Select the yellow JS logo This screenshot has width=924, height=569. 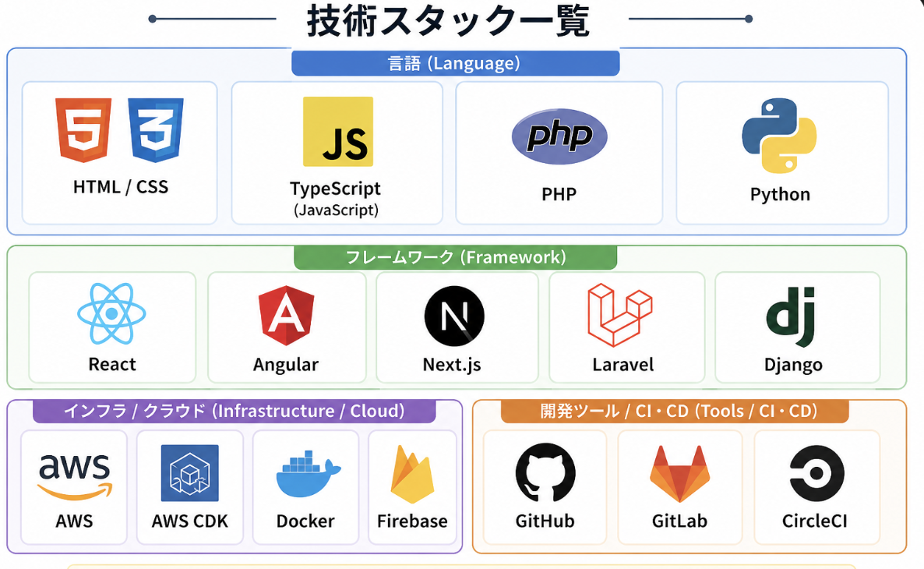click(338, 132)
